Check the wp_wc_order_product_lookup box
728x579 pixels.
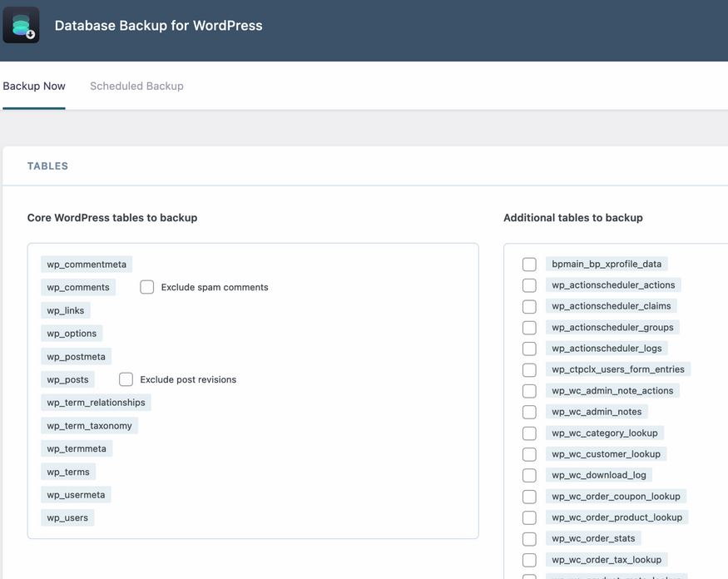(529, 517)
